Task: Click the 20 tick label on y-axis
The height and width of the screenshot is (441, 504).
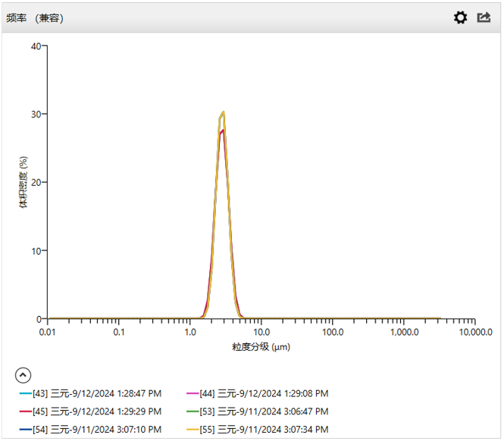Action: pos(36,182)
